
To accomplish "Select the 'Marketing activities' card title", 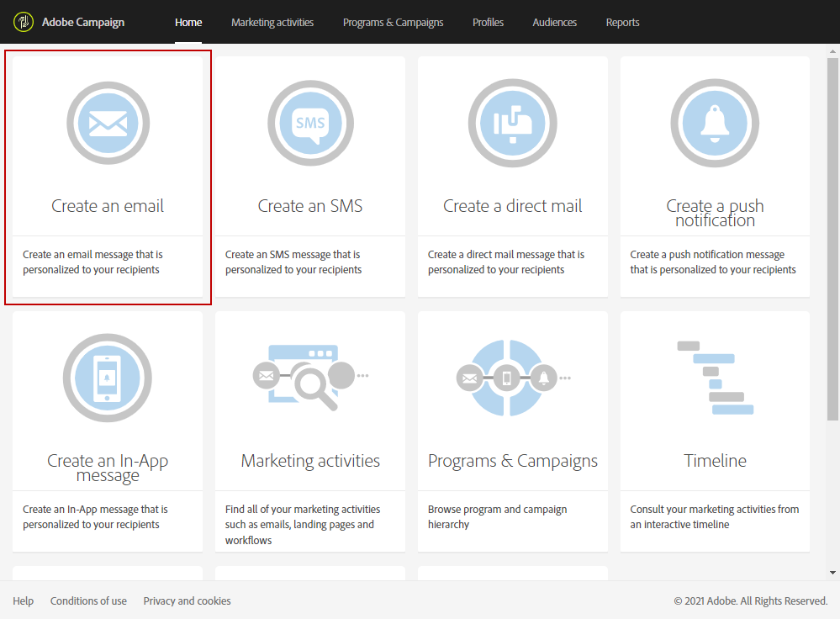I will pyautogui.click(x=310, y=461).
